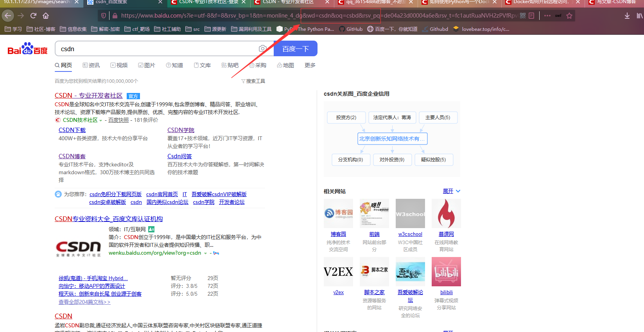This screenshot has width=644, height=332.
Task: Open the 搜索工具 filter options
Action: pos(253,81)
